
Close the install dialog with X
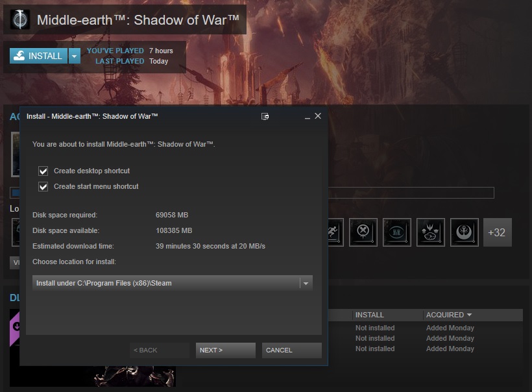tap(318, 116)
